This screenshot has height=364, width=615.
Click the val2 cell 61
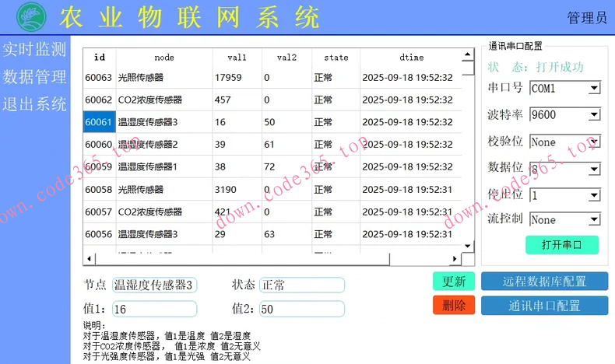[x=286, y=145]
